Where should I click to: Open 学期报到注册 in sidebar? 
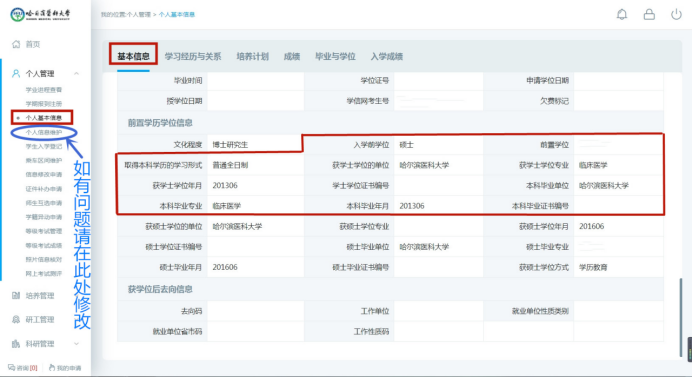[x=44, y=104]
